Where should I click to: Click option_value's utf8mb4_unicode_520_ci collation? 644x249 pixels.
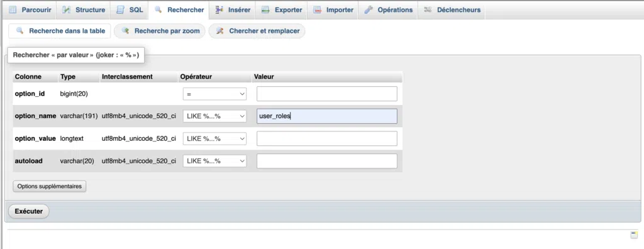click(x=139, y=138)
